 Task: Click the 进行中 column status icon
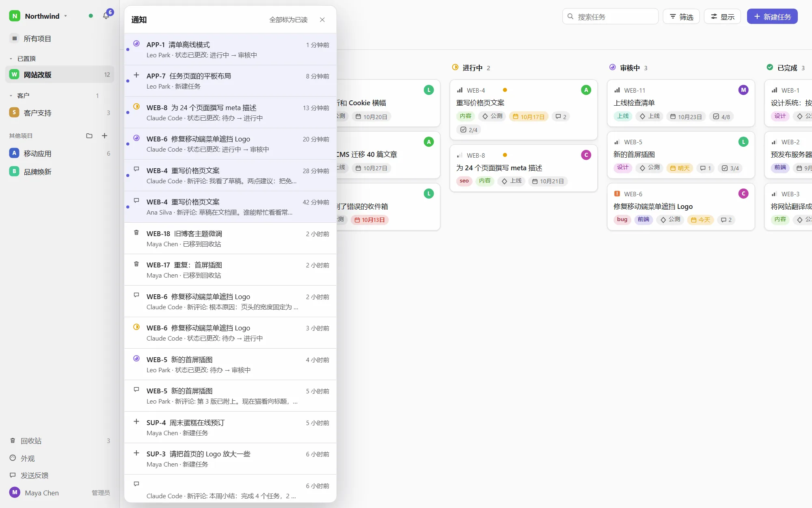tap(455, 67)
